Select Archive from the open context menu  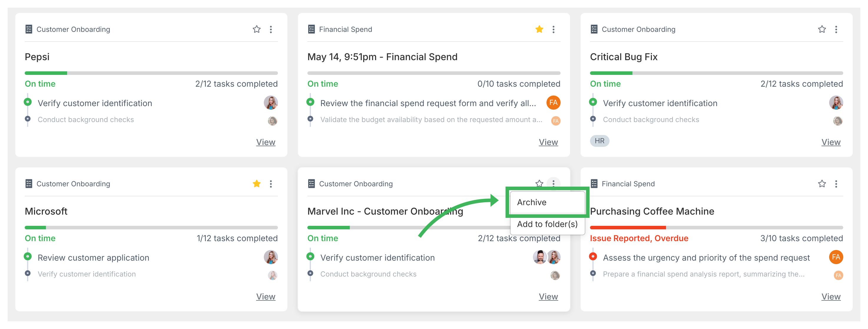point(531,202)
